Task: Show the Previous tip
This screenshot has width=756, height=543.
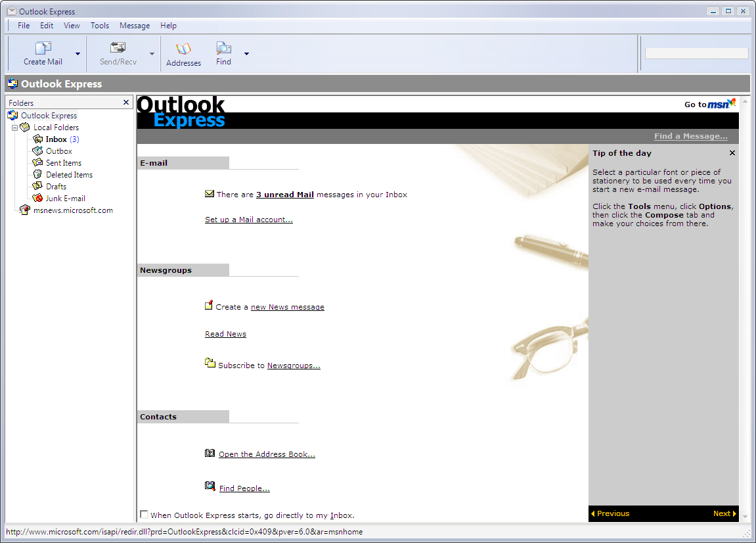Action: [x=610, y=513]
